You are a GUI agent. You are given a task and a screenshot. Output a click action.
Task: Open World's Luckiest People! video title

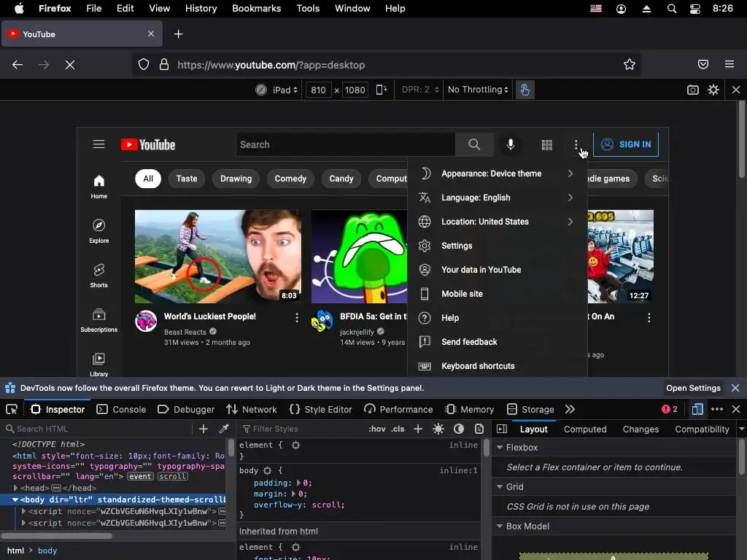209,316
